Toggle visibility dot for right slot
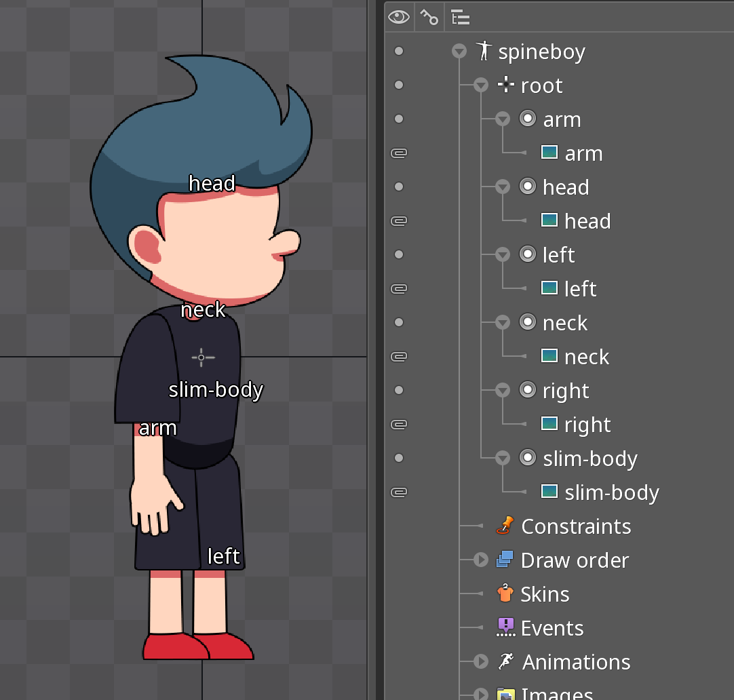The image size is (734, 700). (399, 390)
